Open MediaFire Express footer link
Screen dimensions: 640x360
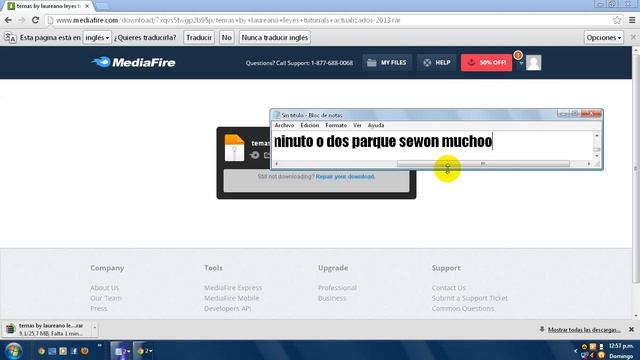233,288
